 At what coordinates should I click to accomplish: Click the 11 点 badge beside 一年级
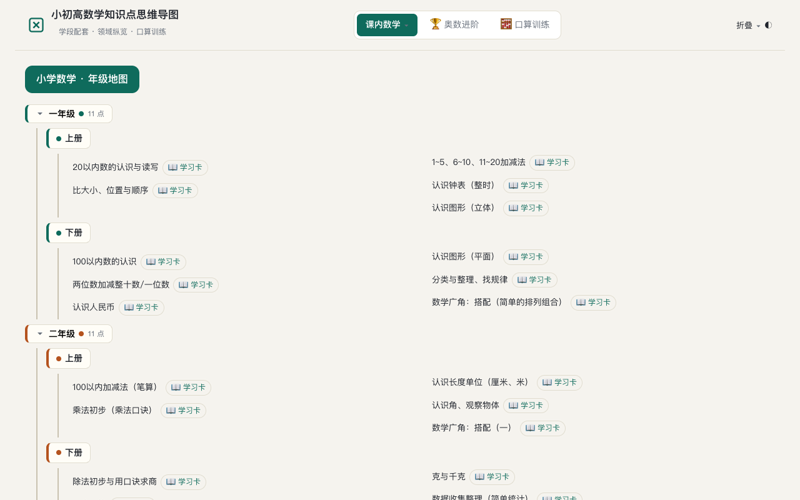[96, 114]
